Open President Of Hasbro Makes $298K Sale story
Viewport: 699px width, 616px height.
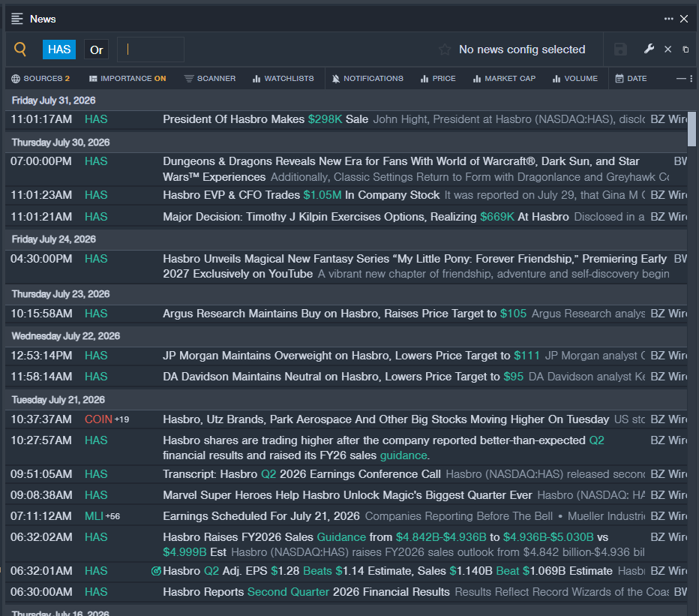pos(265,119)
